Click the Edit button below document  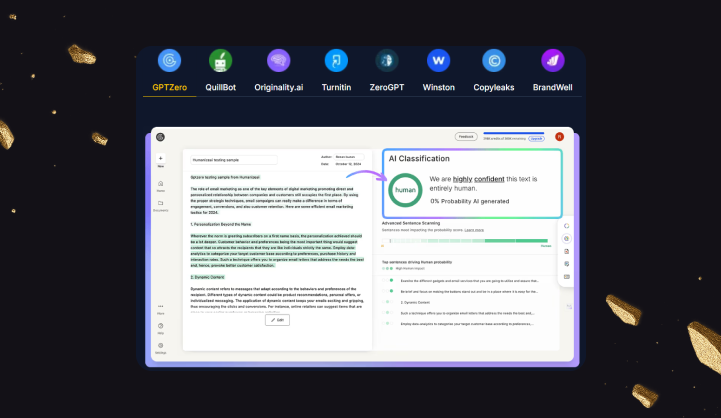[x=277, y=320]
